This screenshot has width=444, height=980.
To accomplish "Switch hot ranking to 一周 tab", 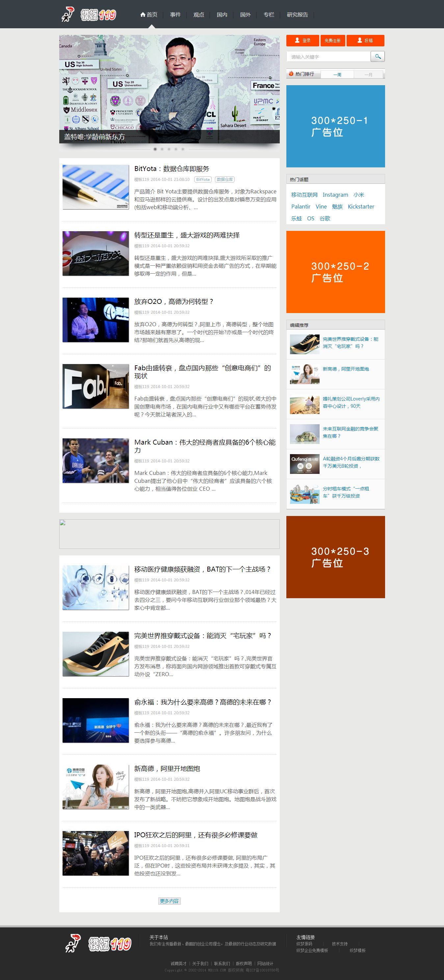I will (x=337, y=75).
